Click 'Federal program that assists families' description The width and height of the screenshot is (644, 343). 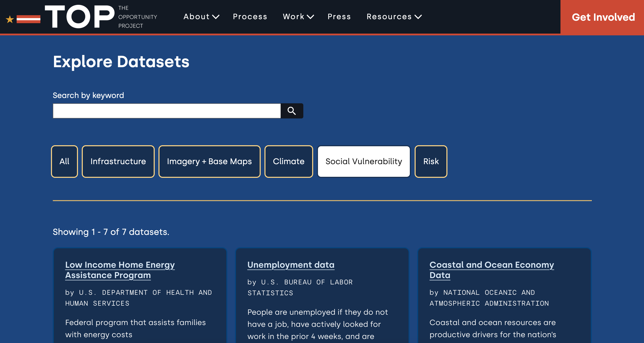click(x=136, y=329)
